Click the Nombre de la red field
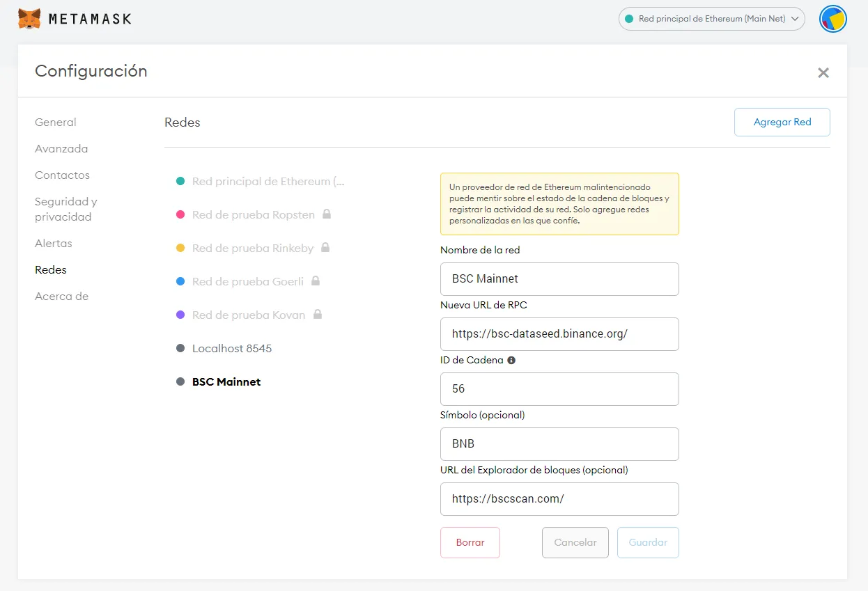Image resolution: width=868 pixels, height=591 pixels. point(559,278)
